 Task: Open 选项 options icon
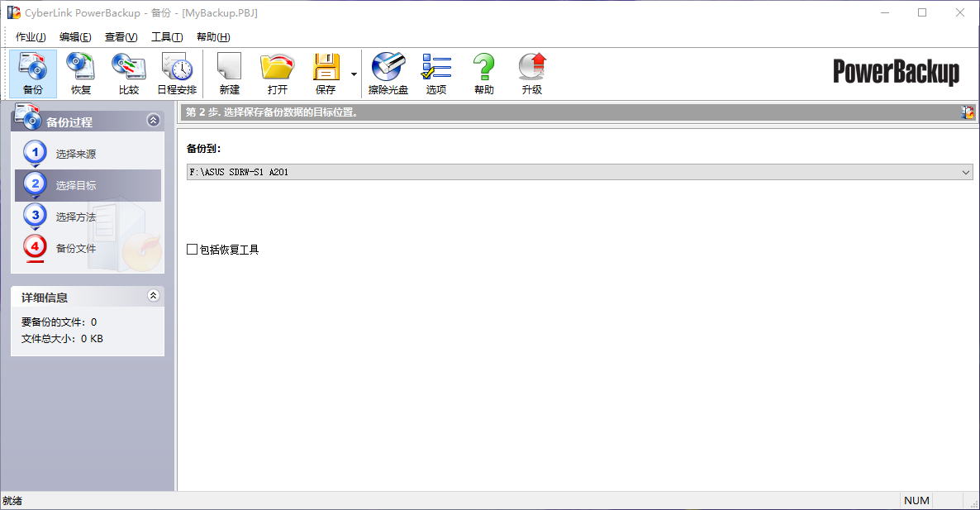click(436, 74)
